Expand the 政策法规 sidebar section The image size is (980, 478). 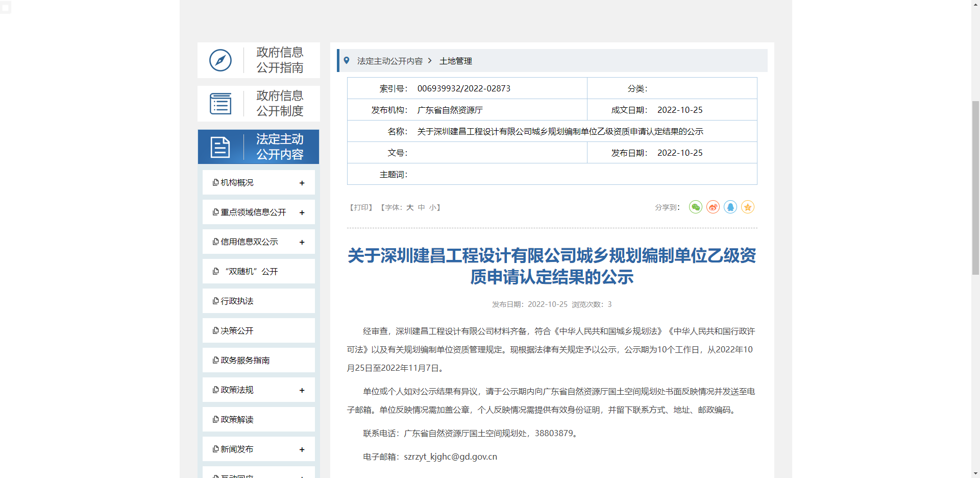[302, 390]
